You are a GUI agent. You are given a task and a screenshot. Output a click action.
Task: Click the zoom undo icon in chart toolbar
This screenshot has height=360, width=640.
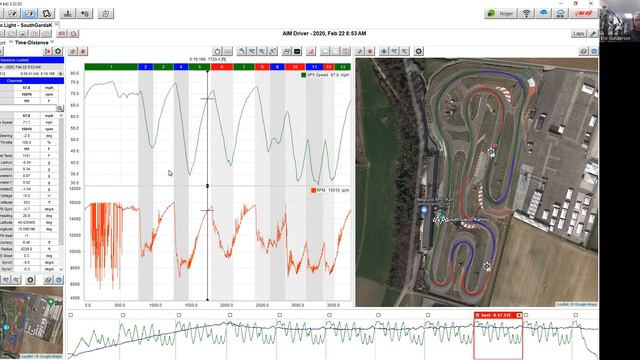coord(242,51)
